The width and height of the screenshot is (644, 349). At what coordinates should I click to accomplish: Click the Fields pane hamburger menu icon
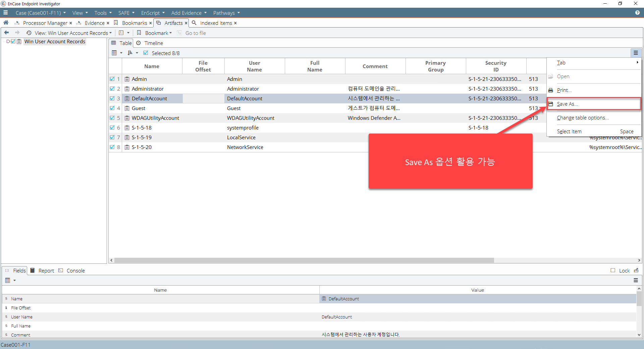(x=636, y=280)
